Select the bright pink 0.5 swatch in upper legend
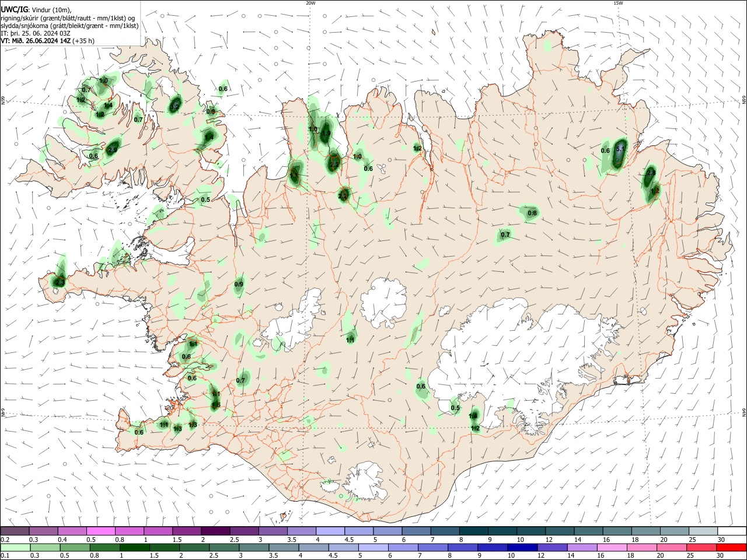 tap(101, 531)
